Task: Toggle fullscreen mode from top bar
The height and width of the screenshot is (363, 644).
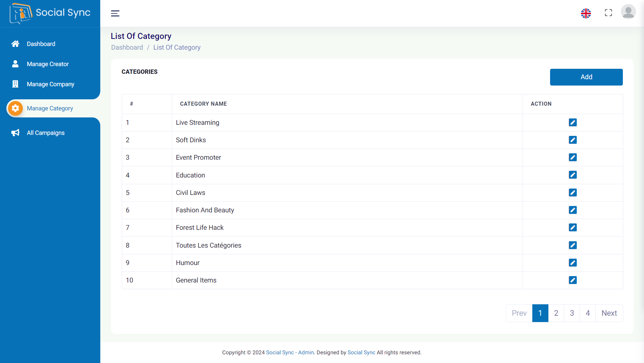Action: [x=608, y=13]
